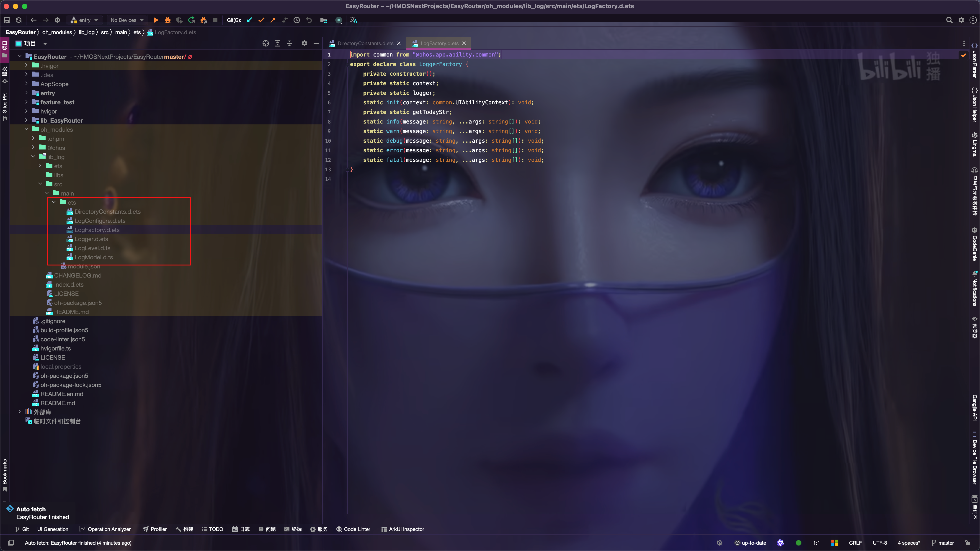Click the Git update project blue arrow

(x=249, y=20)
